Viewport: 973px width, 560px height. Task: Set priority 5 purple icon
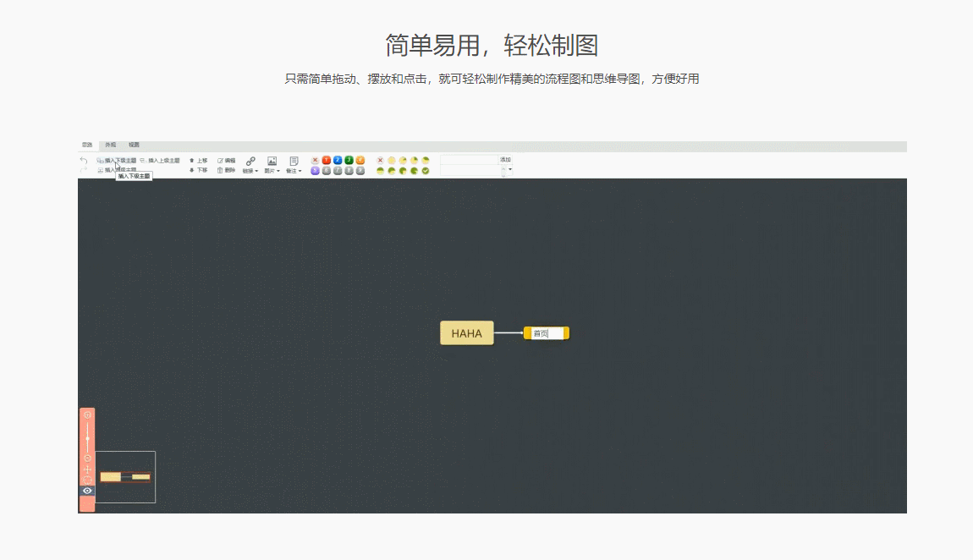point(316,171)
